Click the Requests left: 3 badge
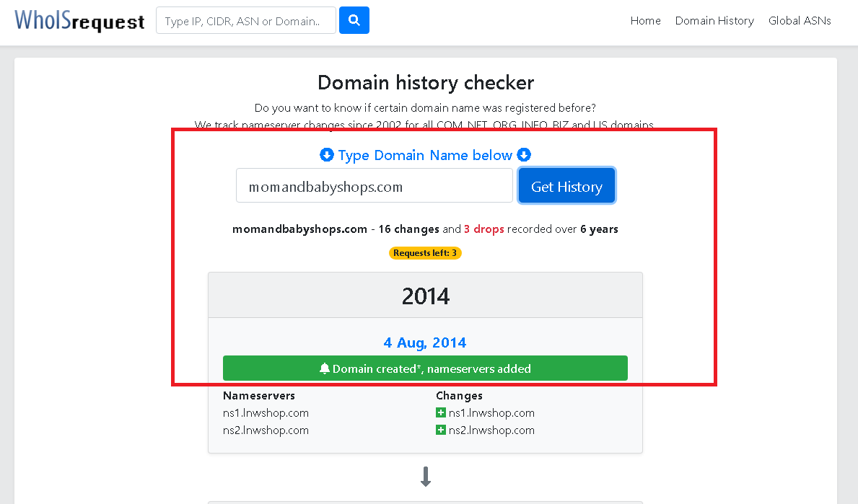858x504 pixels. tap(425, 253)
